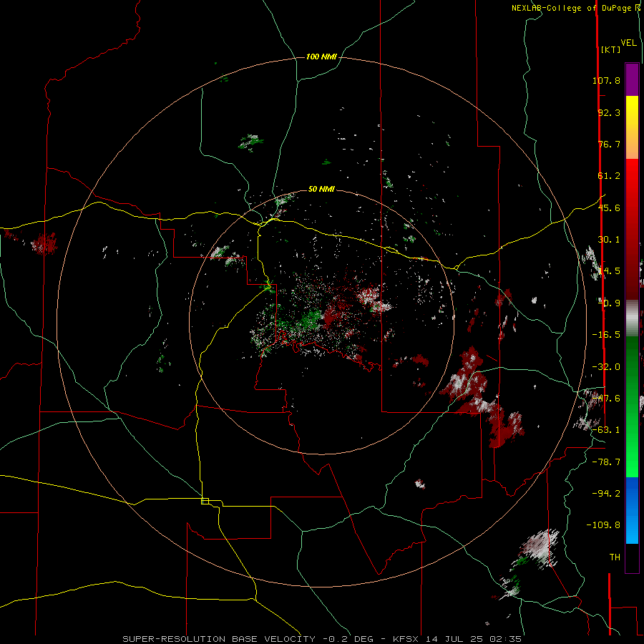
Task: Click the [KT] units label
Action: pos(611,49)
